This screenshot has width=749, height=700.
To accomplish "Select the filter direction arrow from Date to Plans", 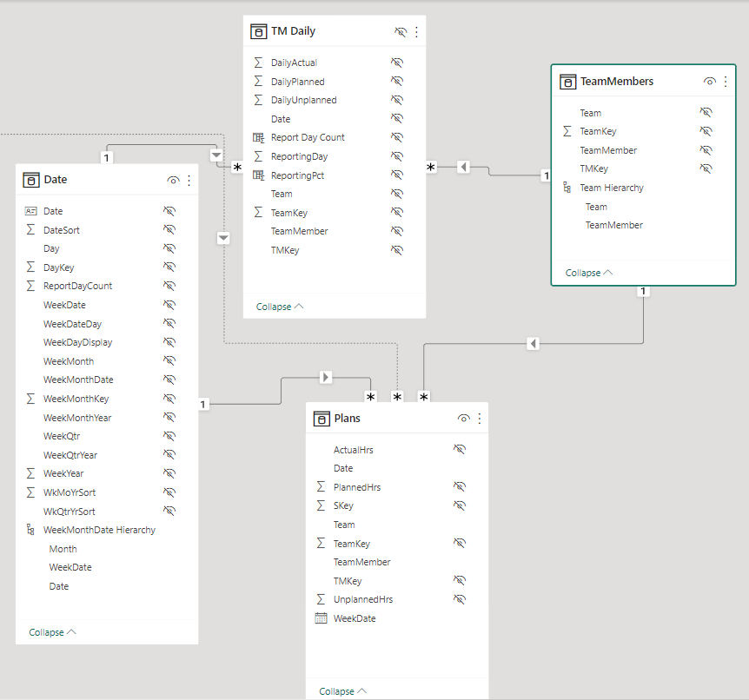I will pos(325,377).
